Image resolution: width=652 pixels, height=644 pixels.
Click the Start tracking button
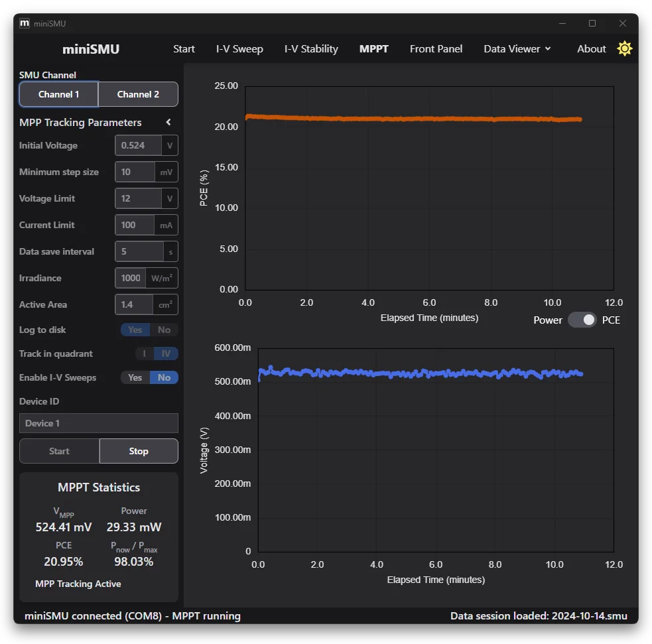(x=59, y=451)
